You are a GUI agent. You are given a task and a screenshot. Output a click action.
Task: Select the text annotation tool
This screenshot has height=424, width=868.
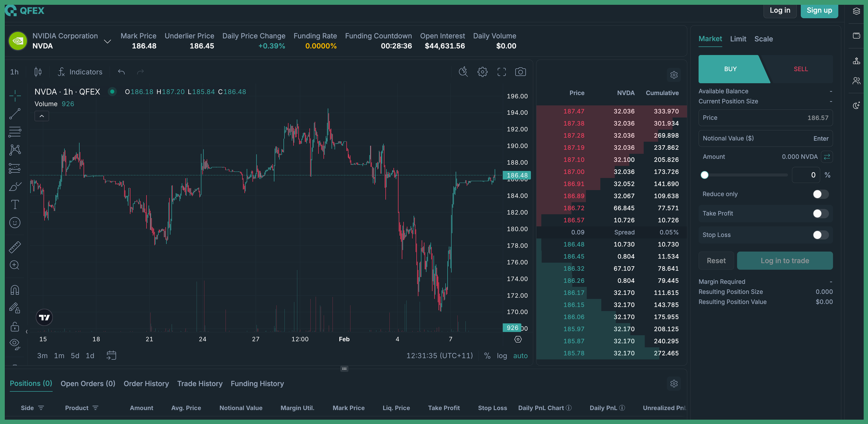click(15, 205)
